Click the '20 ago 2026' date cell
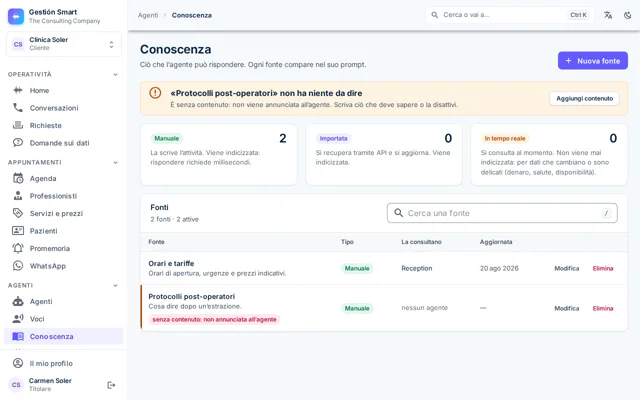The width and height of the screenshot is (640, 400). (x=499, y=268)
